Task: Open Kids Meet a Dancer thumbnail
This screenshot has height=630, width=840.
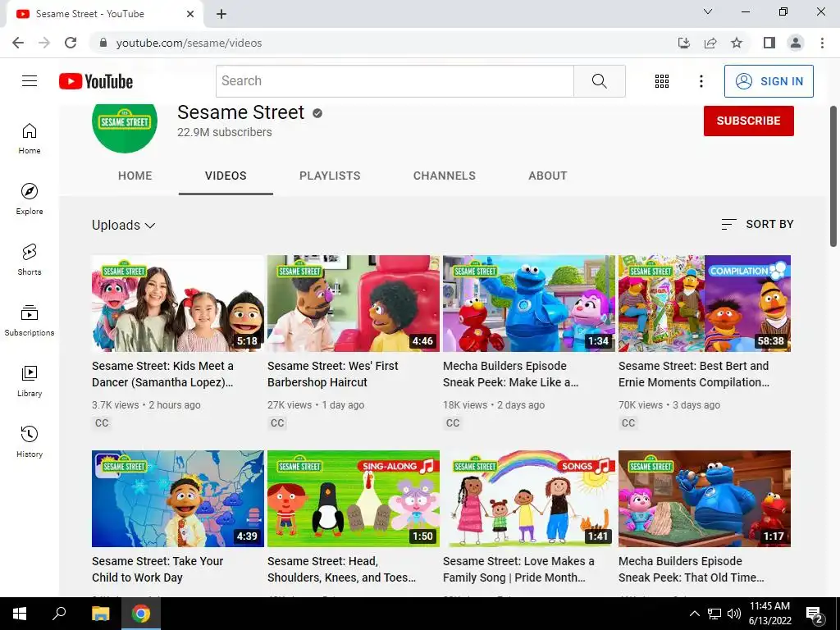Action: tap(178, 304)
